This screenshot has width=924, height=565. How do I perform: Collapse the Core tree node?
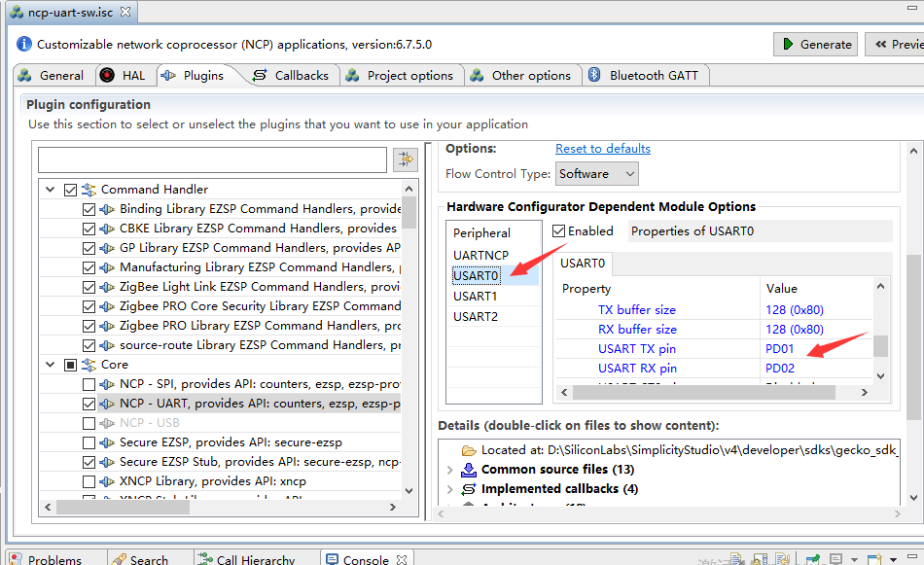(x=50, y=364)
